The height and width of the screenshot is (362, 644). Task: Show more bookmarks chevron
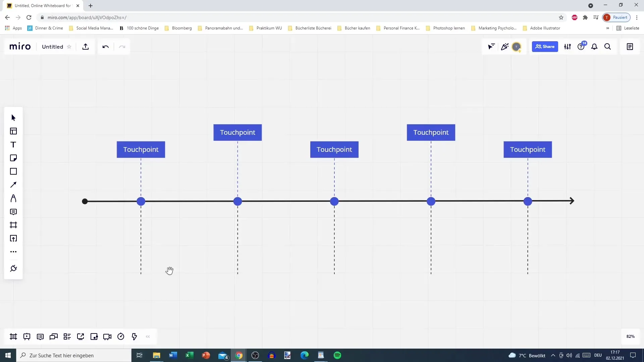click(x=608, y=28)
